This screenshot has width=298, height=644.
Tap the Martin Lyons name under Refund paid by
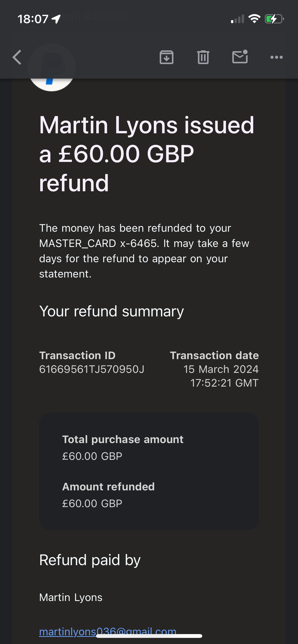(71, 597)
